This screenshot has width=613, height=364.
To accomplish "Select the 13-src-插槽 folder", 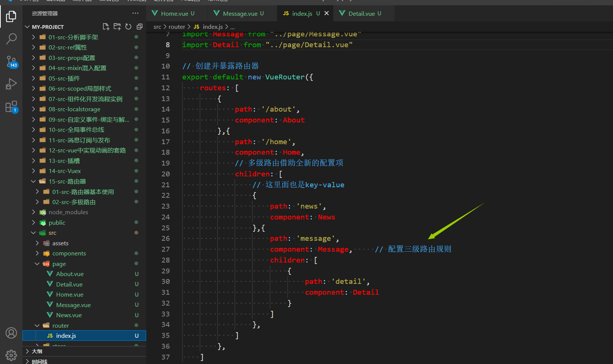I will coord(84,161).
